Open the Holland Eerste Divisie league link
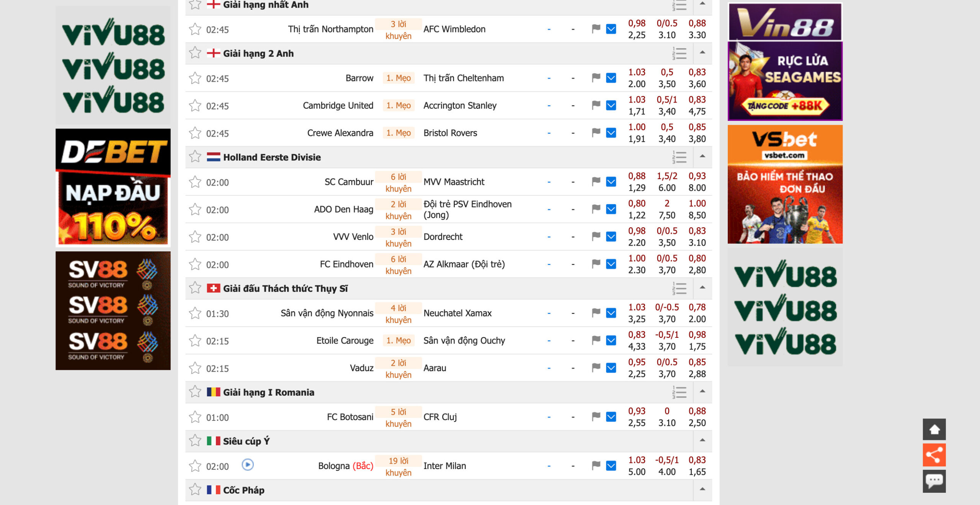 click(x=272, y=157)
